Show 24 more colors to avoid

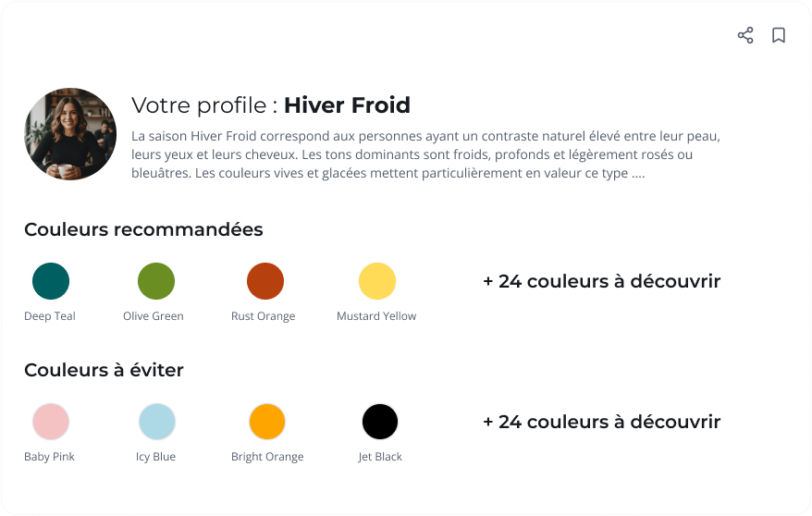(601, 422)
